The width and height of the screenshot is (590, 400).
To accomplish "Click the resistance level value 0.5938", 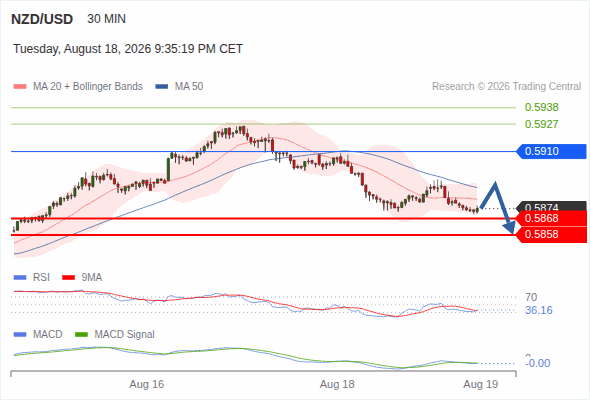I will pos(541,107).
